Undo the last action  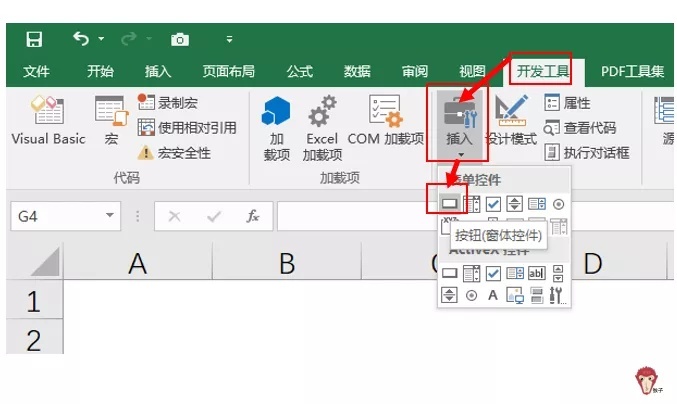coord(81,39)
